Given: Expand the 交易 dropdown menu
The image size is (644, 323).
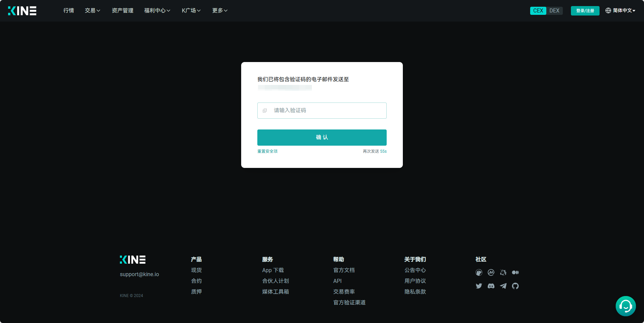Looking at the screenshot, I should [92, 11].
